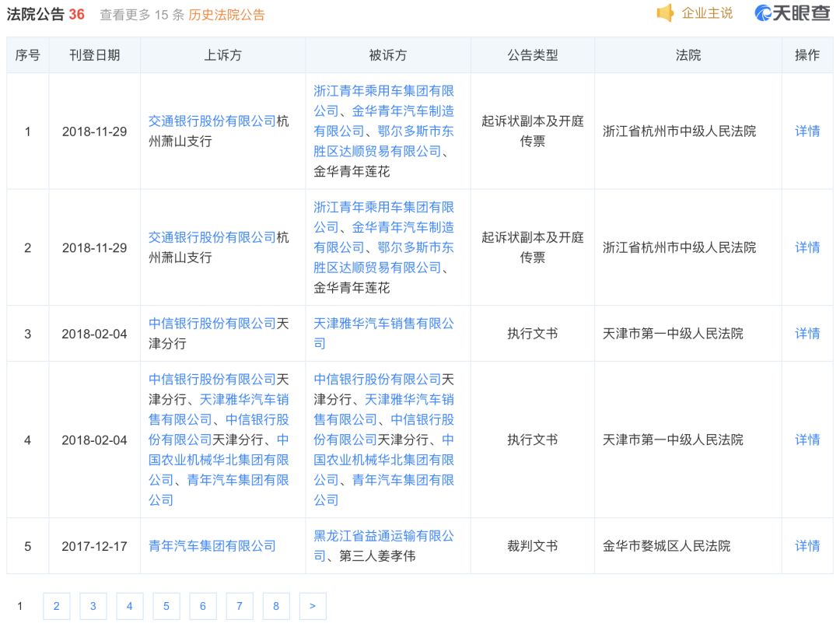Click 企业主说 label
Image resolution: width=840 pixels, height=641 pixels.
click(x=707, y=13)
